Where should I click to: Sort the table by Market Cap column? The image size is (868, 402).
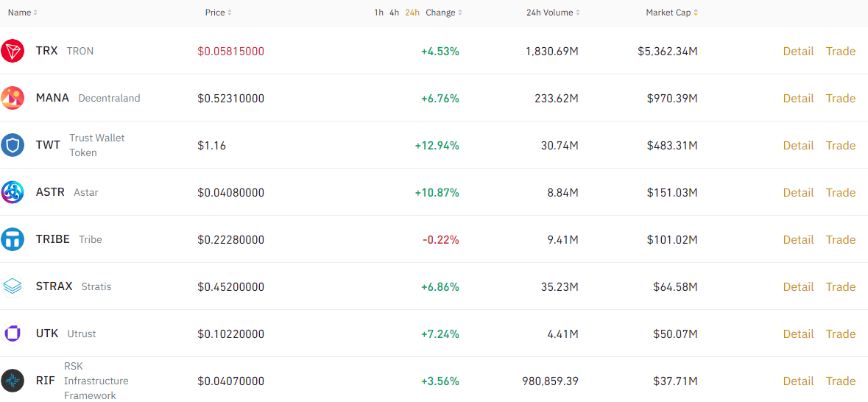point(671,13)
